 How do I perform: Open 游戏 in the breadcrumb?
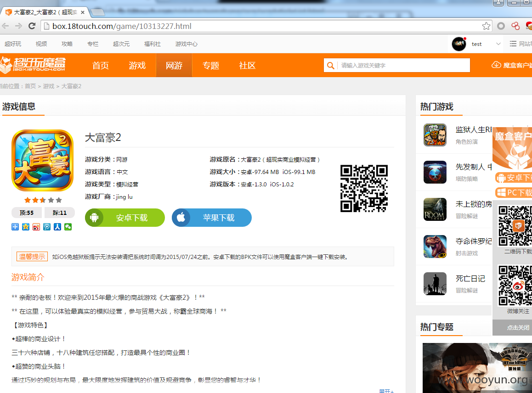coord(49,86)
